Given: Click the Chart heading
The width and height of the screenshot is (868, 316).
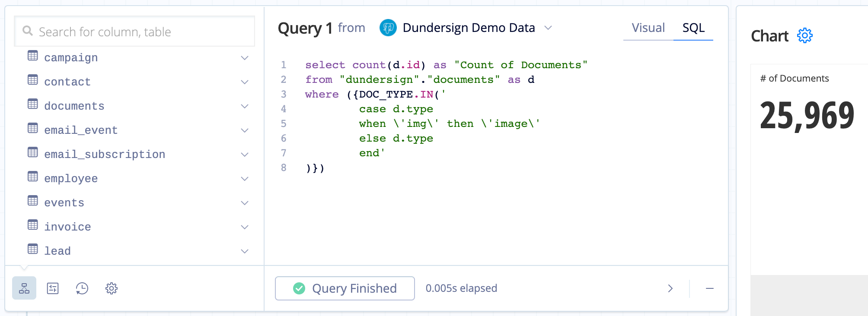Looking at the screenshot, I should tap(770, 36).
